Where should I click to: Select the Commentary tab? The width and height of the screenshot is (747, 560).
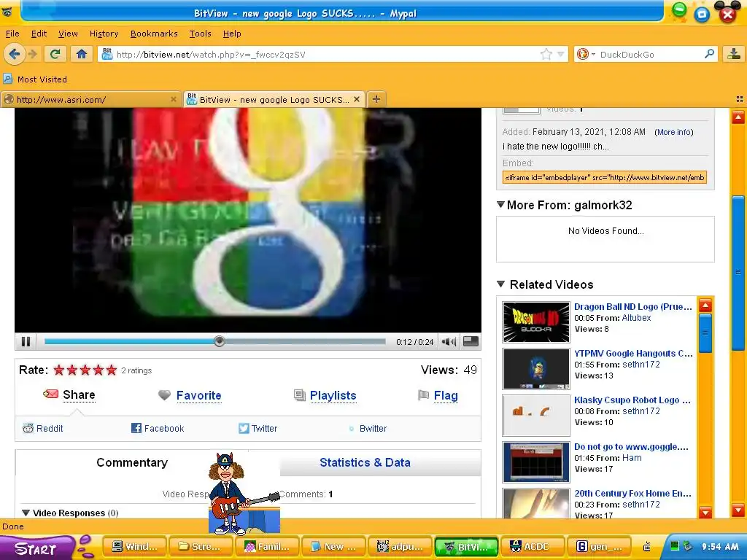[x=132, y=462]
